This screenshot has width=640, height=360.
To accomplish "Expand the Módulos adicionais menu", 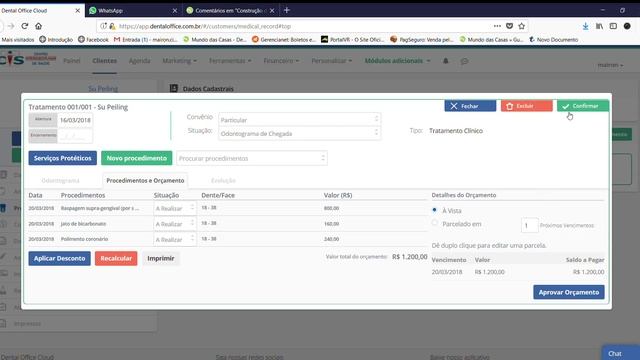I will tap(397, 61).
